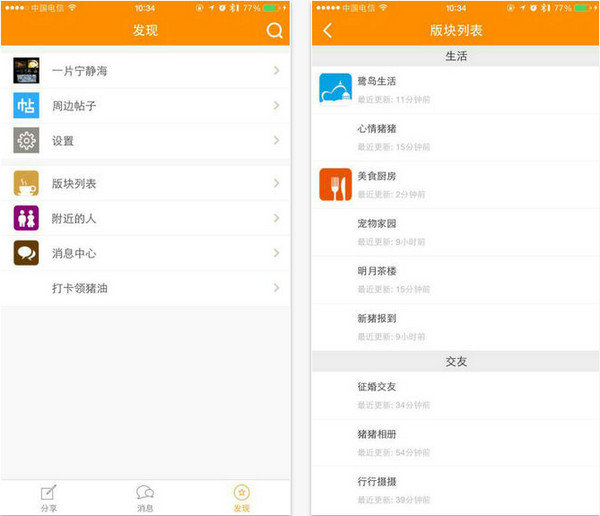
Task: Tap the 分享 pencil icon in bottom bar
Action: point(49,493)
